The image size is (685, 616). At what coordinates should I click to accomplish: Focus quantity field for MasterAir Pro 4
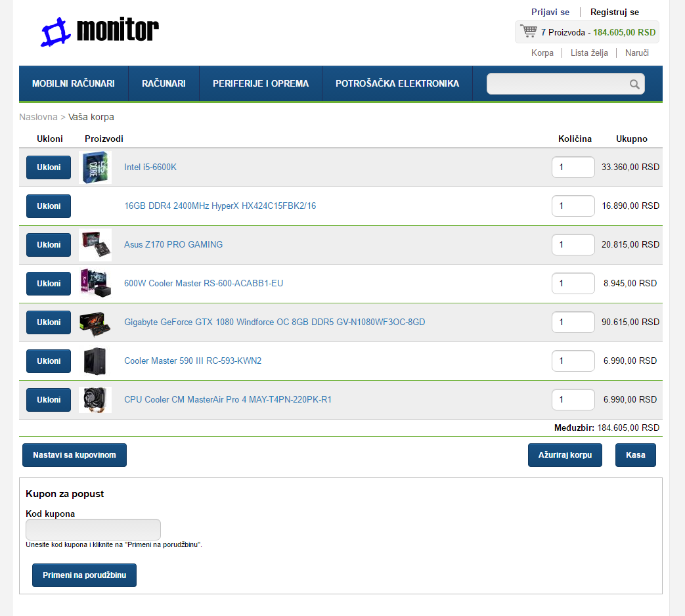point(573,400)
